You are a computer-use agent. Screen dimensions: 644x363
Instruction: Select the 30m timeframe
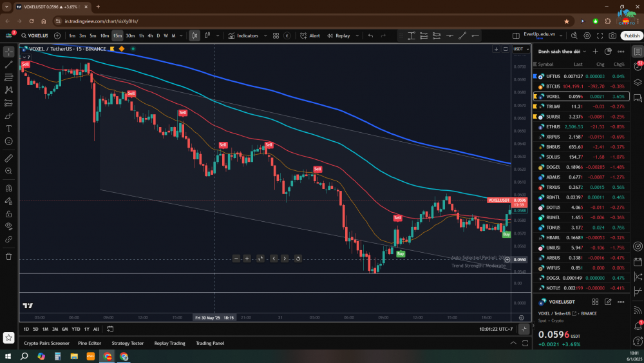130,35
